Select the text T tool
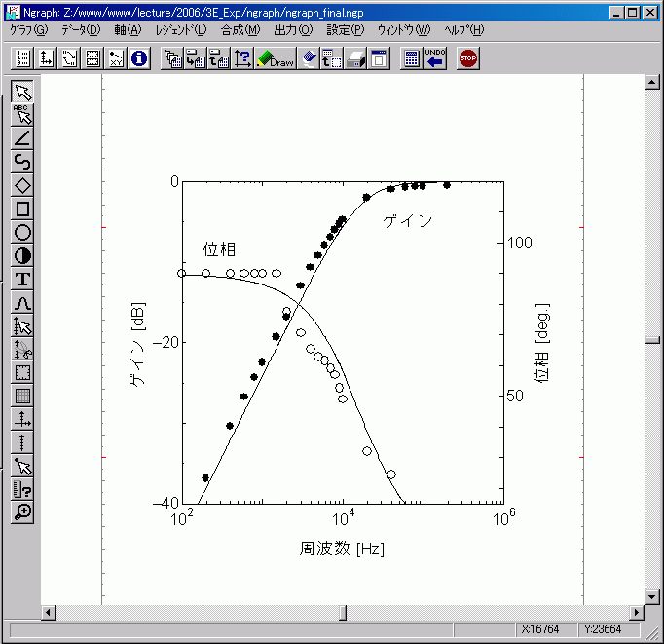Viewport: 664px width, 644px height. pos(23,280)
